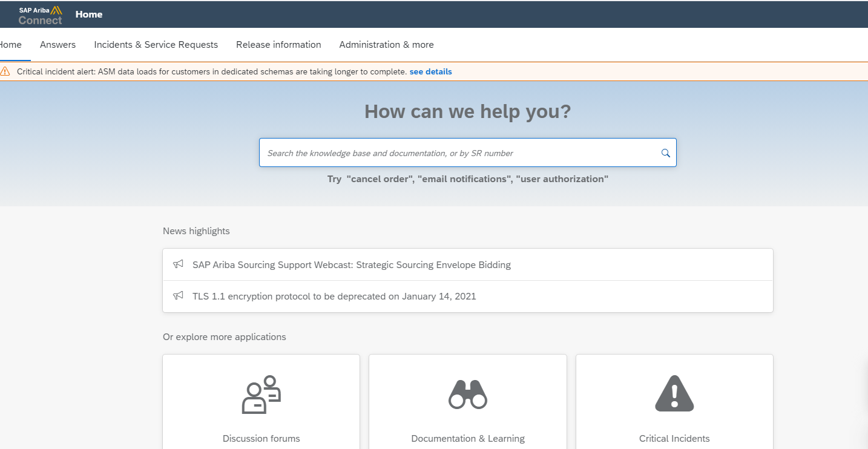The image size is (868, 449).
Task: Click the SAP Ariba Connect logo
Action: [x=40, y=15]
